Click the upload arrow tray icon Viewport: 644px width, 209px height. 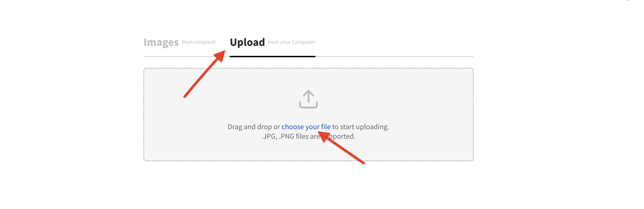(308, 99)
